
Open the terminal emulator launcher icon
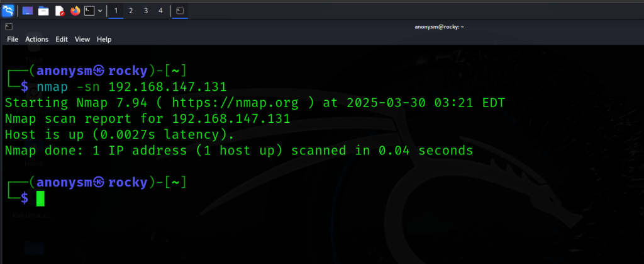(x=89, y=11)
